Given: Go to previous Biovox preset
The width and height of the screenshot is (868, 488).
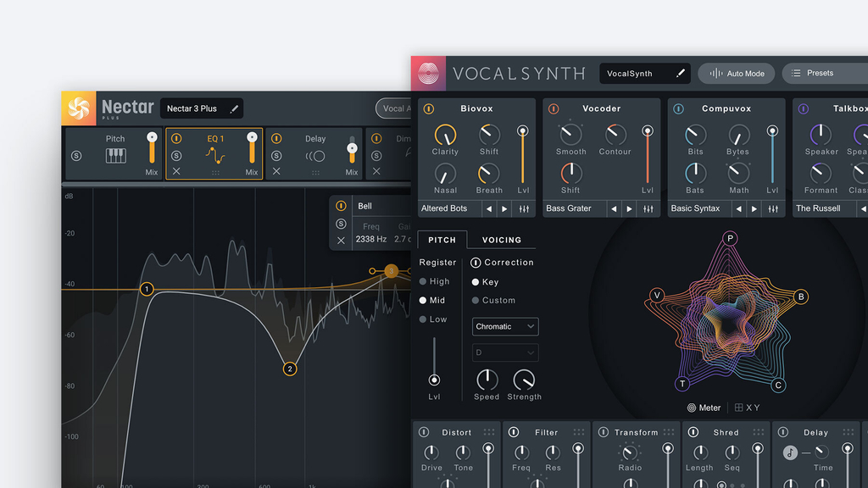Looking at the screenshot, I should click(489, 208).
